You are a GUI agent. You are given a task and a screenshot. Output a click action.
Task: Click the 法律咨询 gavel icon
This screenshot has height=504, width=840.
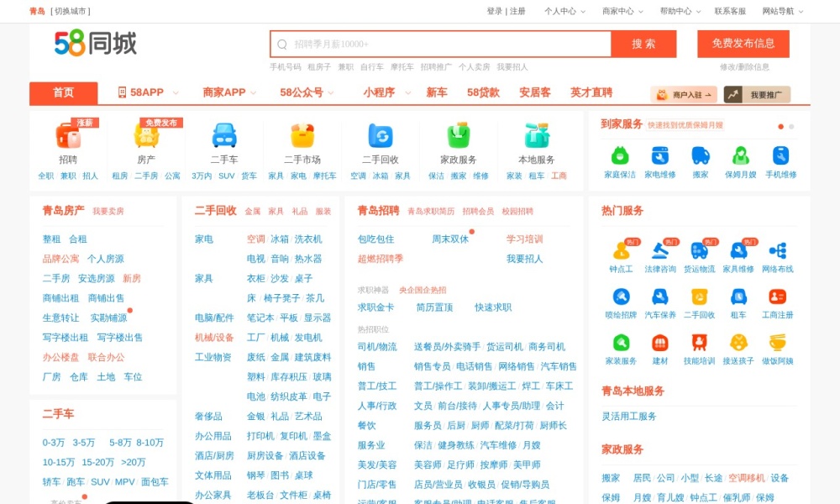coord(660,250)
